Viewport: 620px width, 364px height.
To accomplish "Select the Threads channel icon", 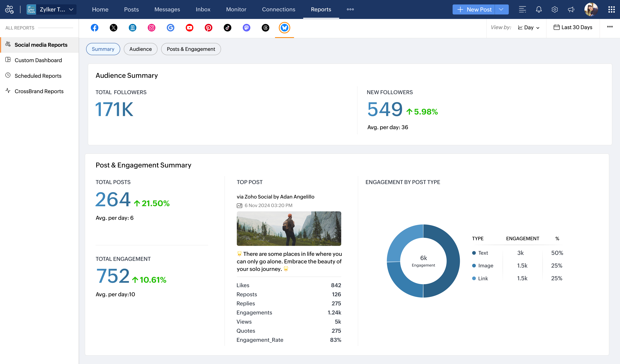I will [x=265, y=28].
